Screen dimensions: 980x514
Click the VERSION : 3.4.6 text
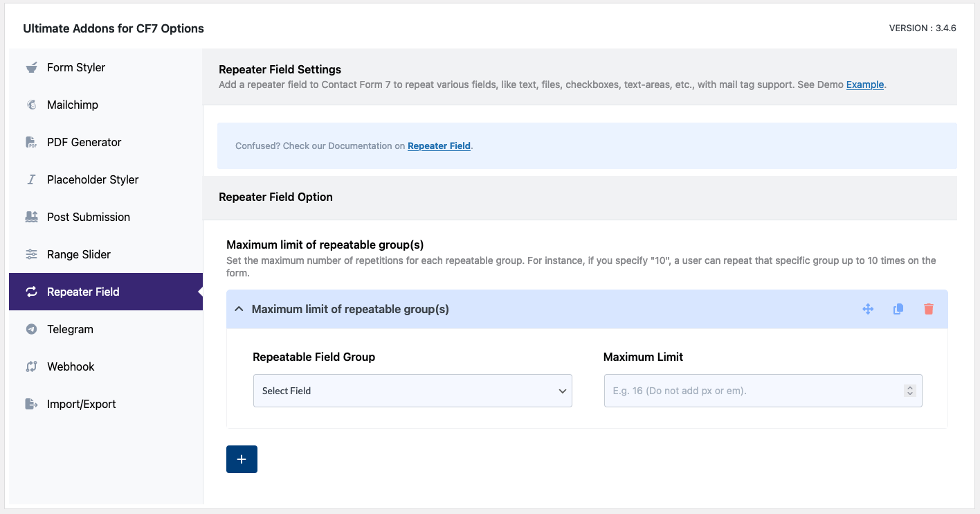(x=923, y=28)
